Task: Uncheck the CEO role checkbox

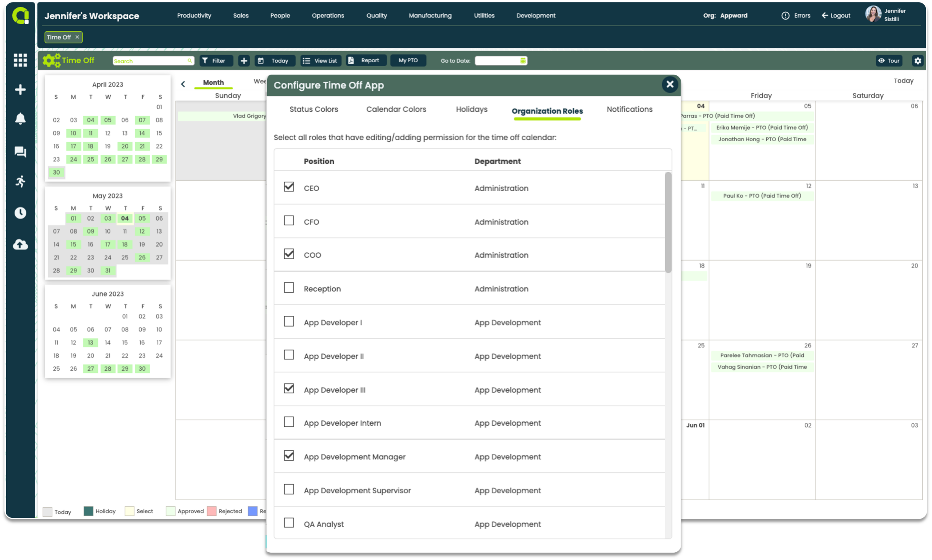Action: click(x=289, y=187)
